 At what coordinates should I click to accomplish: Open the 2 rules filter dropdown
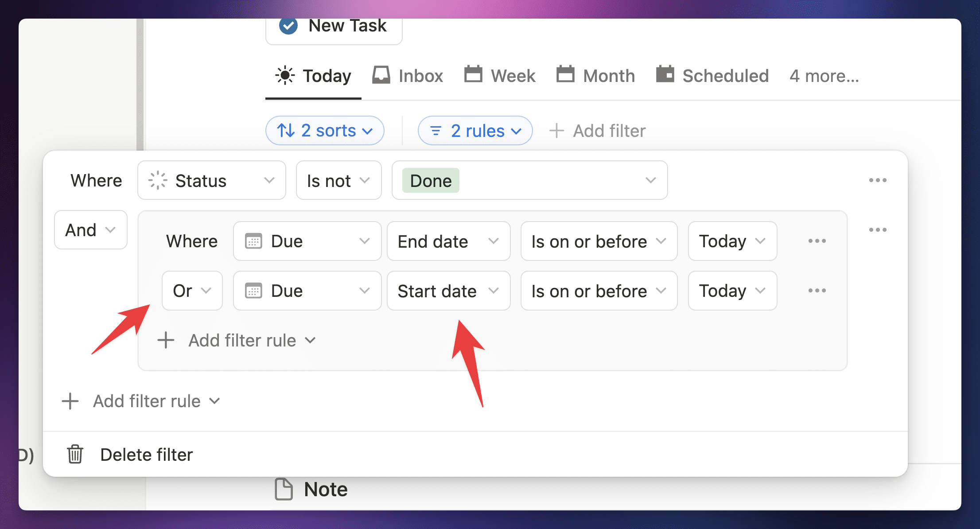[x=475, y=131]
